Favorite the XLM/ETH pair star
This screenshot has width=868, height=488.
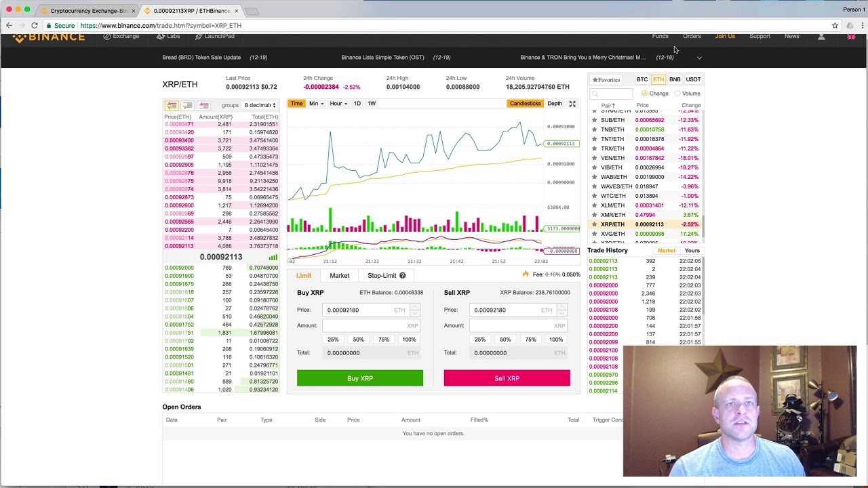[x=595, y=205]
